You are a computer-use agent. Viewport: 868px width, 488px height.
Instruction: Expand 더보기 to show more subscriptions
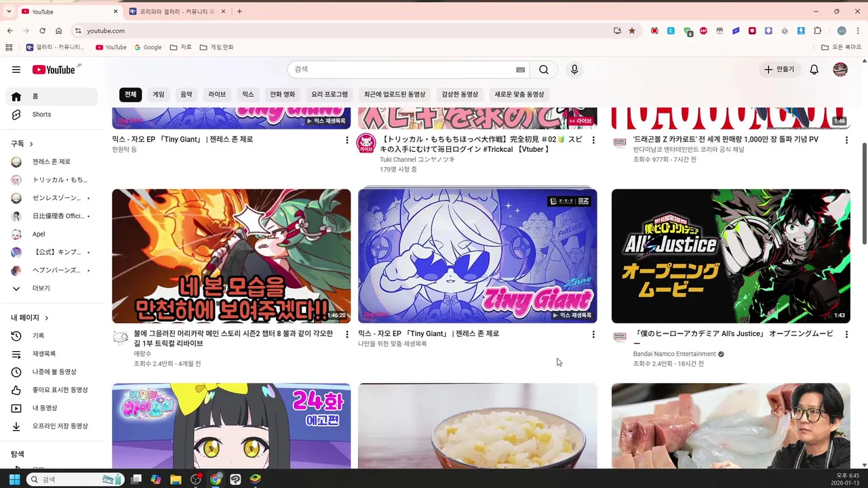(x=52, y=288)
